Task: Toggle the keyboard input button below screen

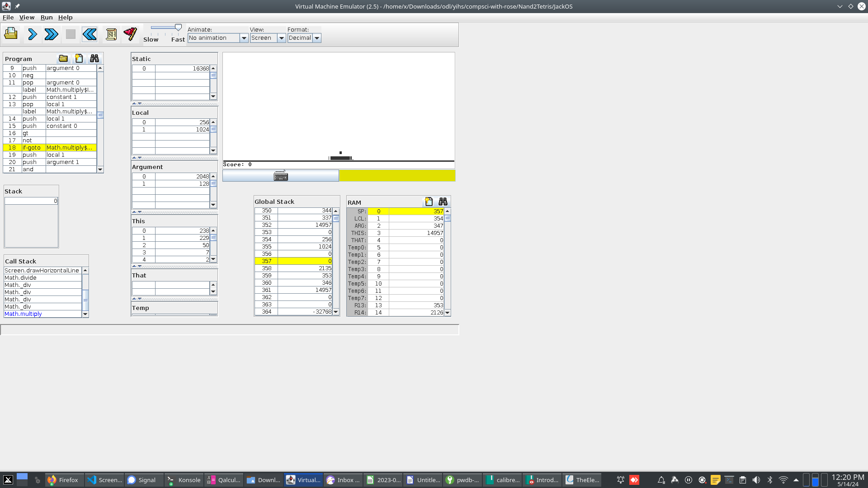Action: pos(280,176)
